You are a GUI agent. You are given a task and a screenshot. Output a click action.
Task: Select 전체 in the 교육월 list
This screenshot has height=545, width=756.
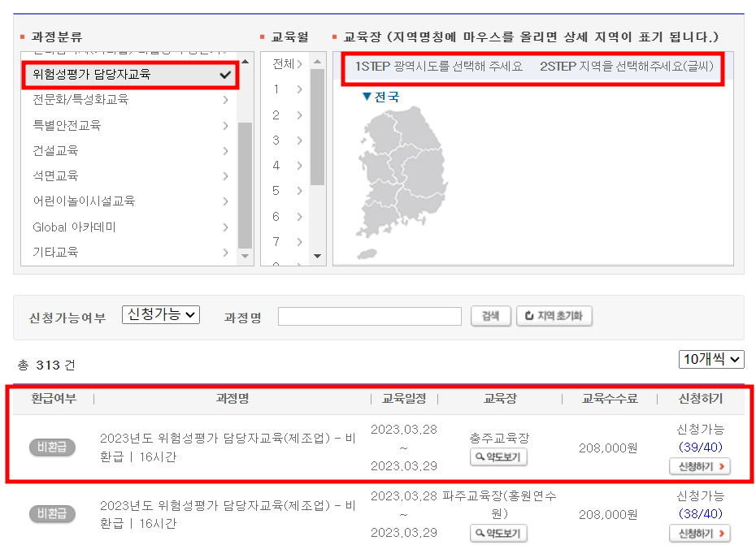(280, 64)
